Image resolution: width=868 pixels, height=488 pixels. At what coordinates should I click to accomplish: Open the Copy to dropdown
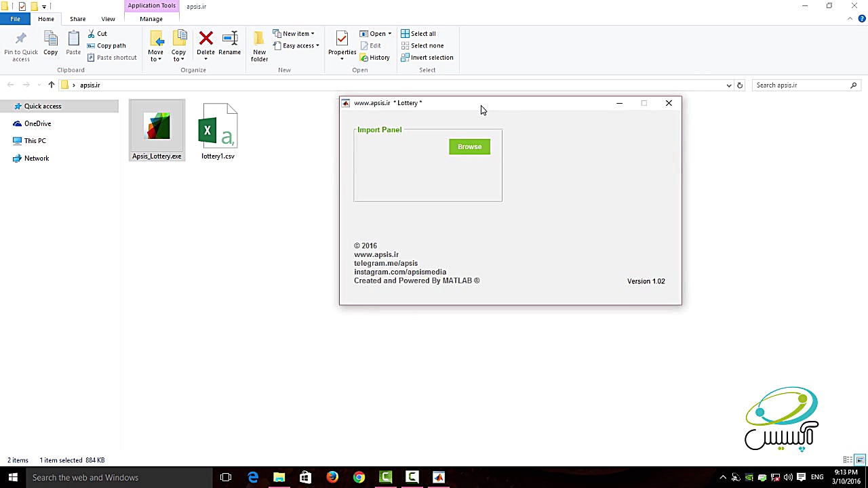click(x=178, y=46)
